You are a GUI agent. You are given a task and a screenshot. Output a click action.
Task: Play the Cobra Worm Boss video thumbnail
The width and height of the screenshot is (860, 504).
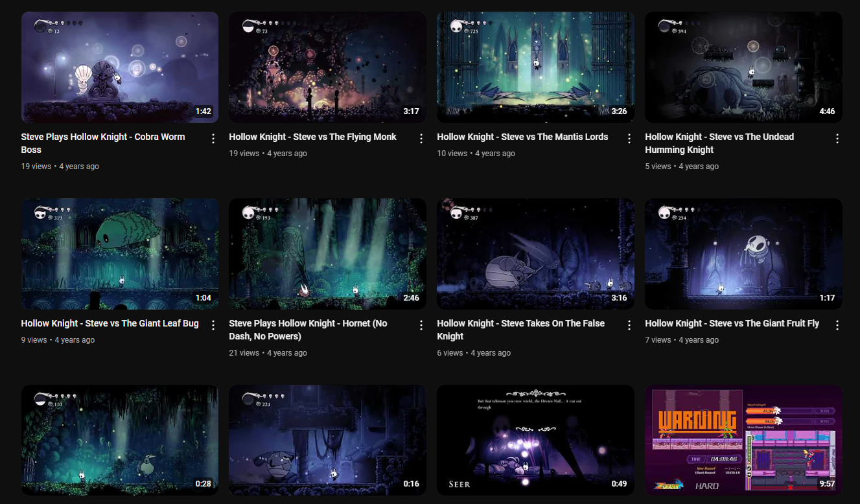click(120, 67)
